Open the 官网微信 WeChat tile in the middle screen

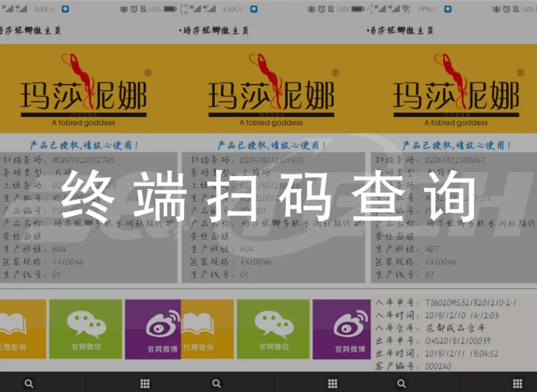[273, 329]
